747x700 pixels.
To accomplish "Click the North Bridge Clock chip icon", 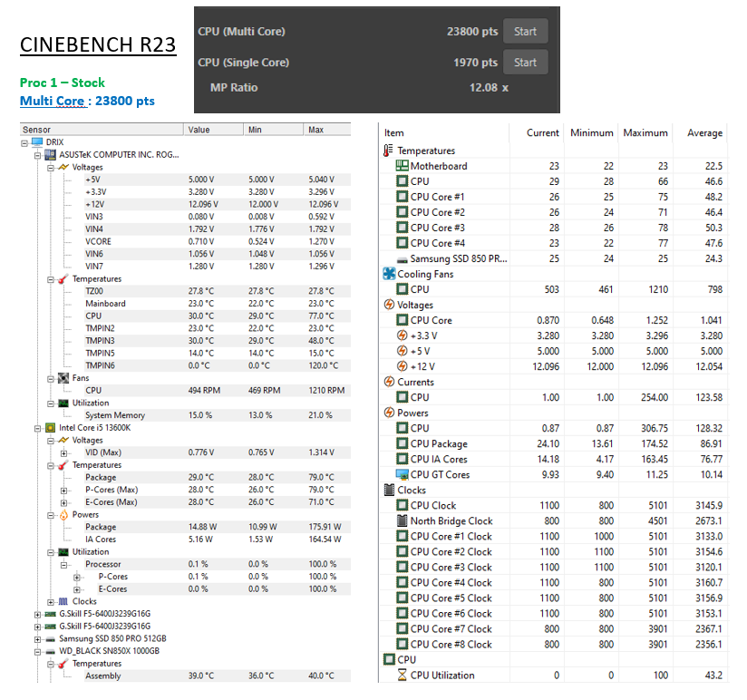I will tap(403, 520).
